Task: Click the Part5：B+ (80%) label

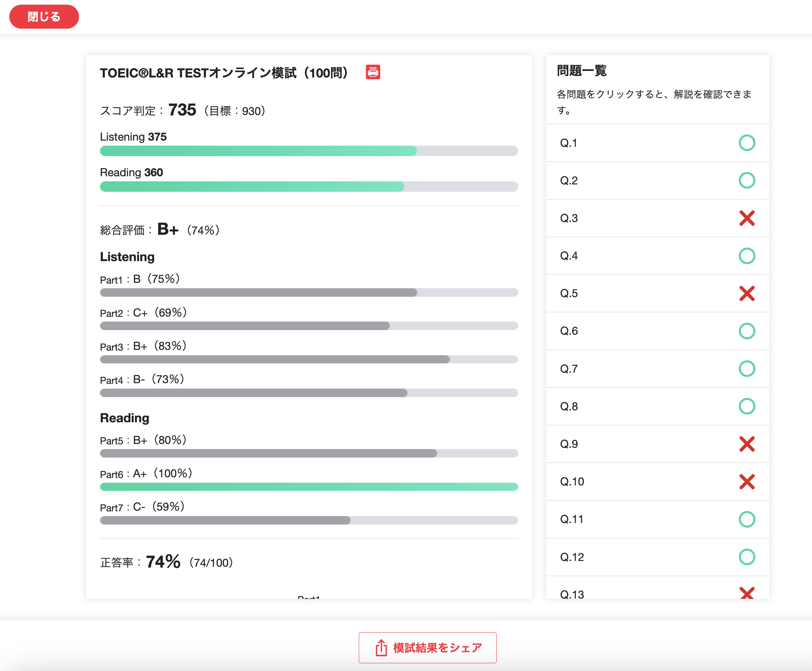Action: tap(143, 440)
